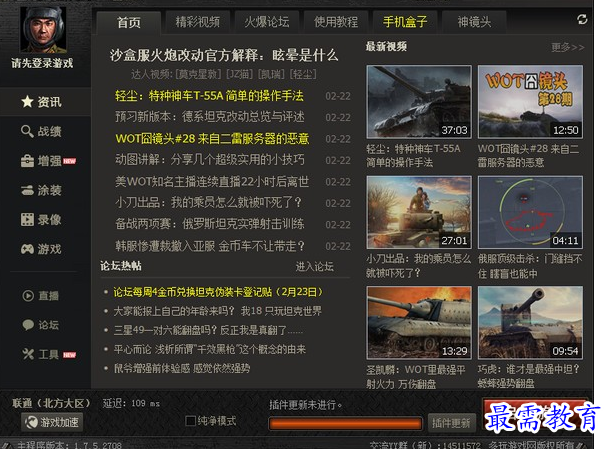
Task: Play the 37:03 T-55A video thumbnail
Action: pyautogui.click(x=419, y=102)
